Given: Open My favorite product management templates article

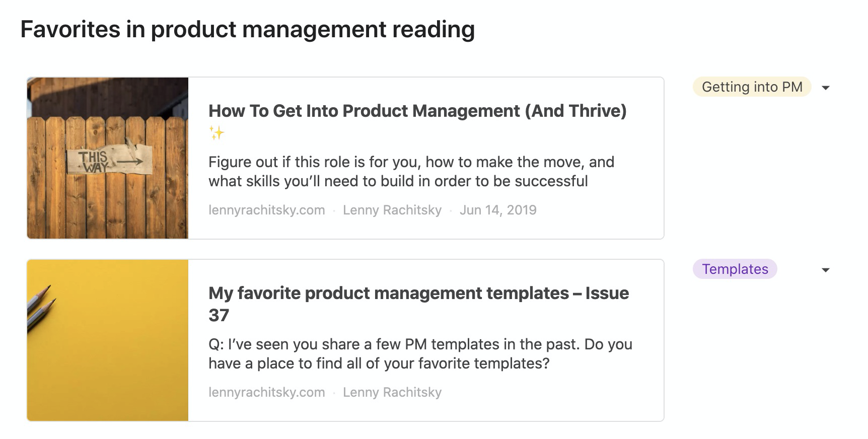Looking at the screenshot, I should [x=418, y=294].
